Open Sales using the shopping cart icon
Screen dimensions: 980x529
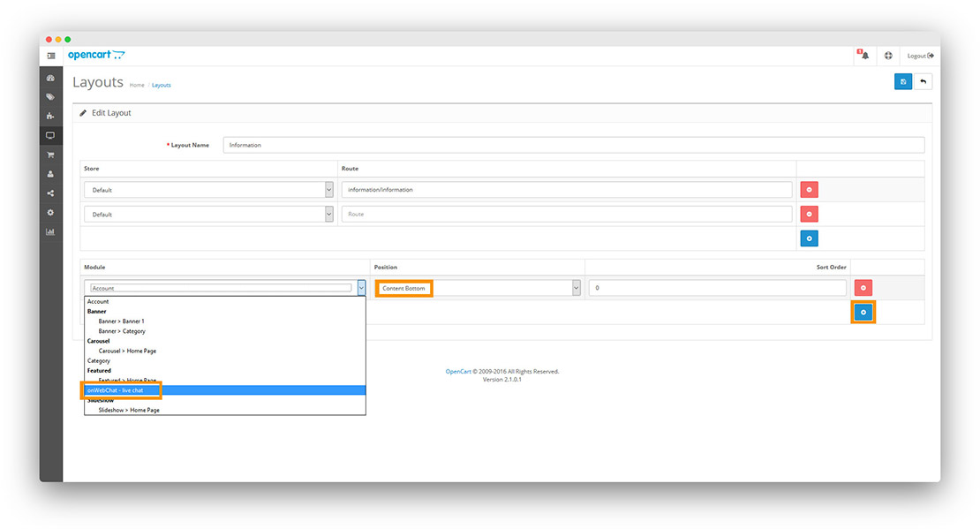(x=50, y=154)
